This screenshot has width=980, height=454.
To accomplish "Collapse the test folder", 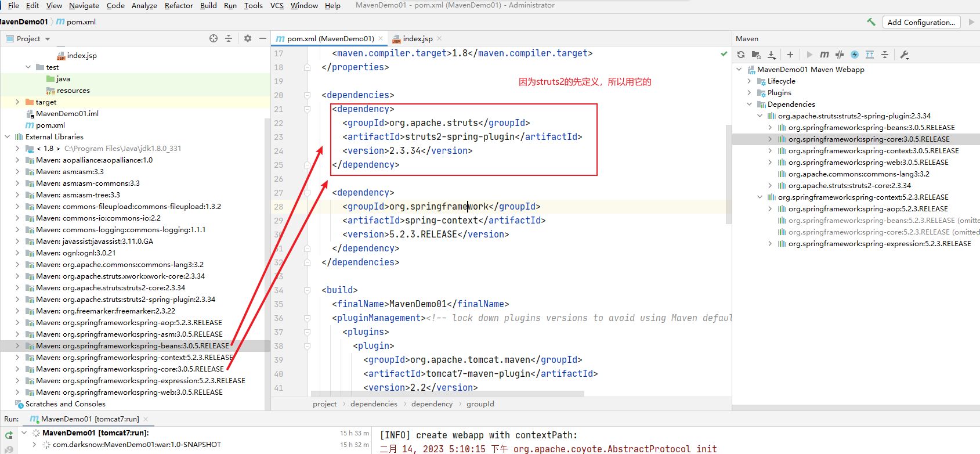I will [x=28, y=67].
